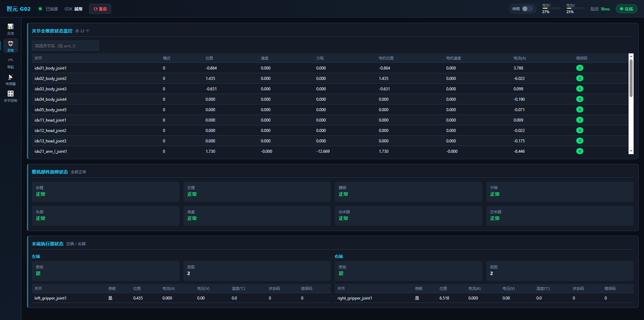Click the 左末端 left end-effector status card
The width and height of the screenshot is (644, 320).
coord(560,216)
